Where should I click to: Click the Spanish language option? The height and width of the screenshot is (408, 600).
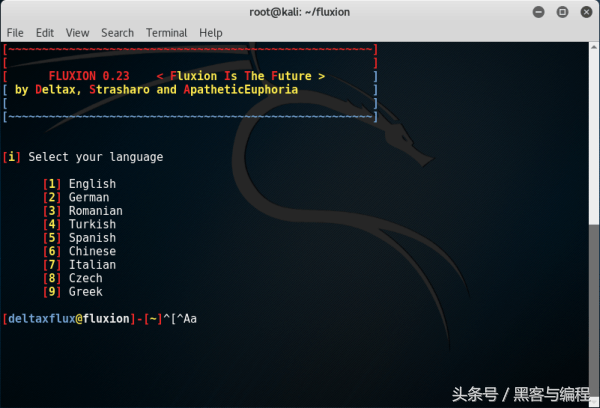(80, 238)
